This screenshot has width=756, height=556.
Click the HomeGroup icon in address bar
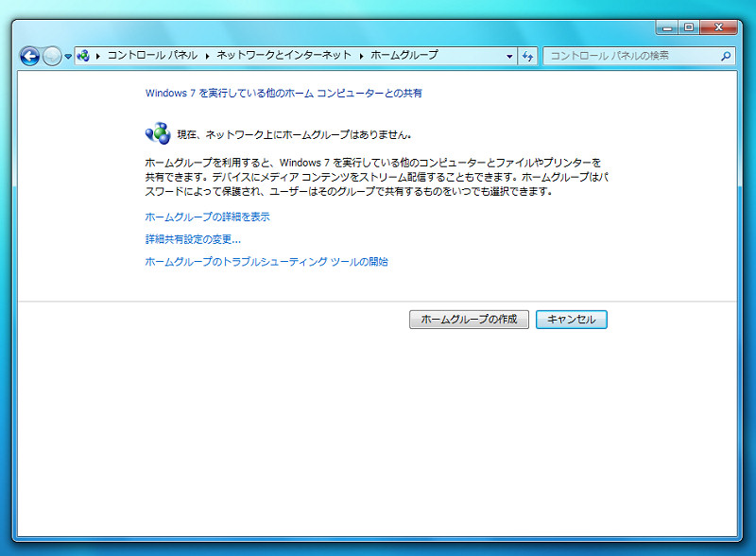[83, 56]
